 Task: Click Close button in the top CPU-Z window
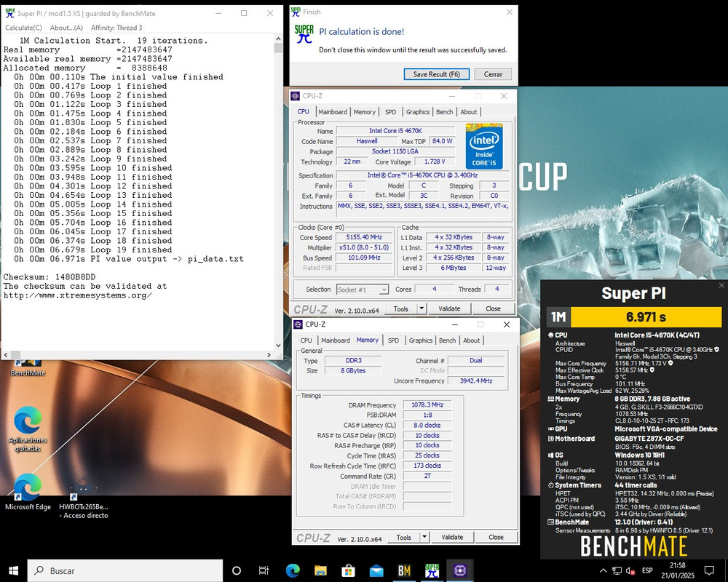[493, 308]
